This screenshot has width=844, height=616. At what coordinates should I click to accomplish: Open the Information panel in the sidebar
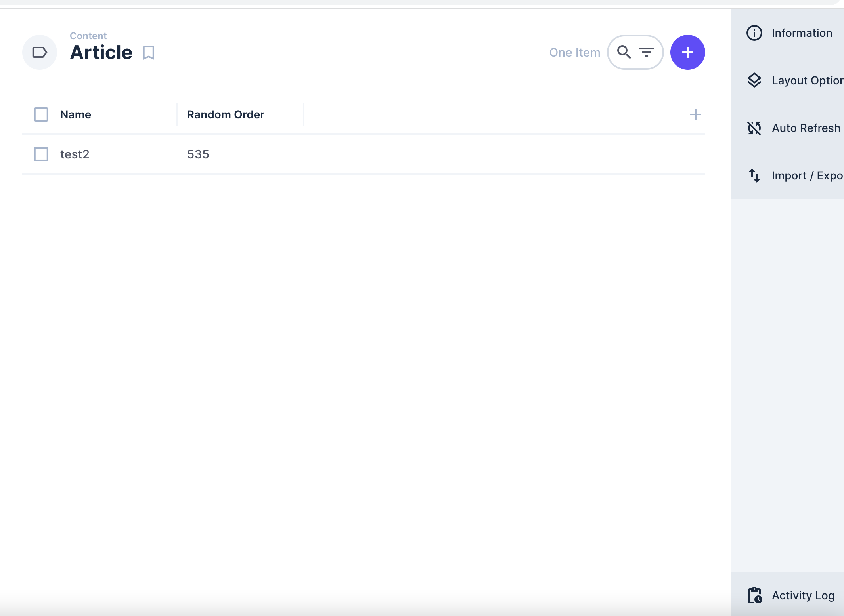pyautogui.click(x=802, y=33)
